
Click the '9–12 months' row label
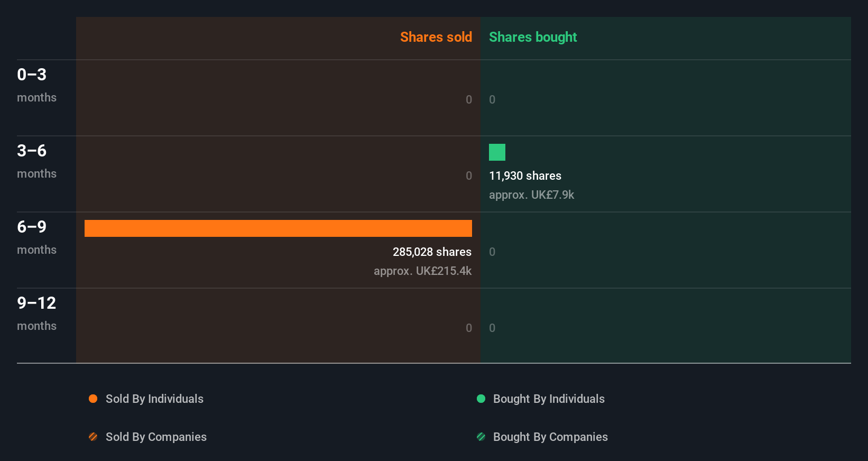tap(36, 314)
